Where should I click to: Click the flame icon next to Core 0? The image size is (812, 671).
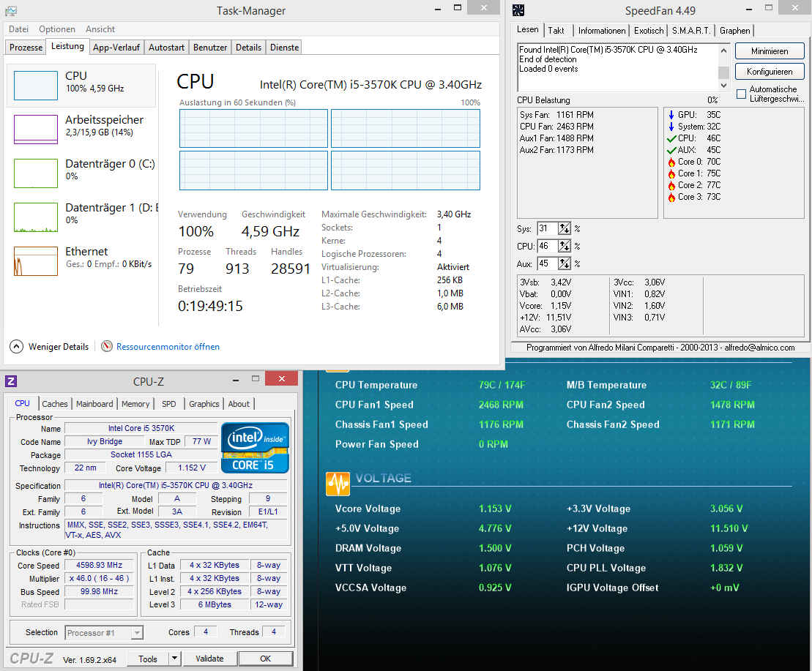(671, 162)
